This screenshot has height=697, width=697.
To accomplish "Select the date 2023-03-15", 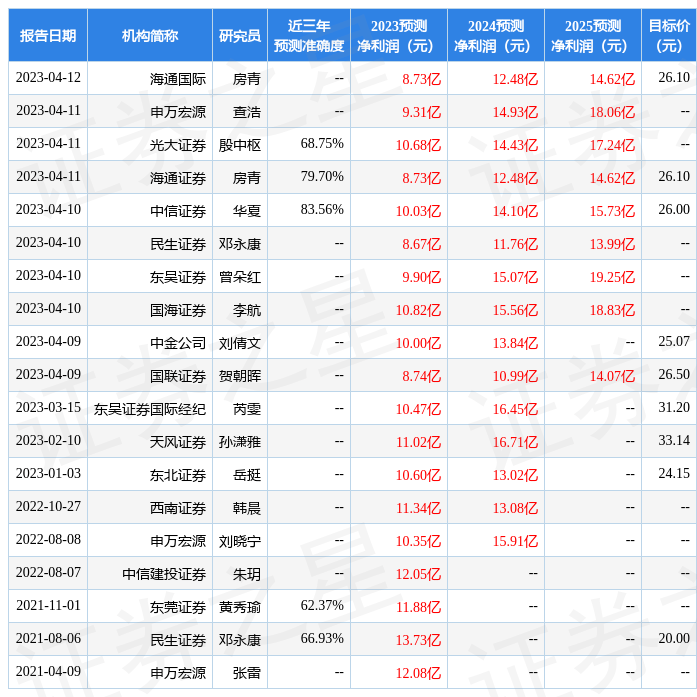I will (x=48, y=408).
